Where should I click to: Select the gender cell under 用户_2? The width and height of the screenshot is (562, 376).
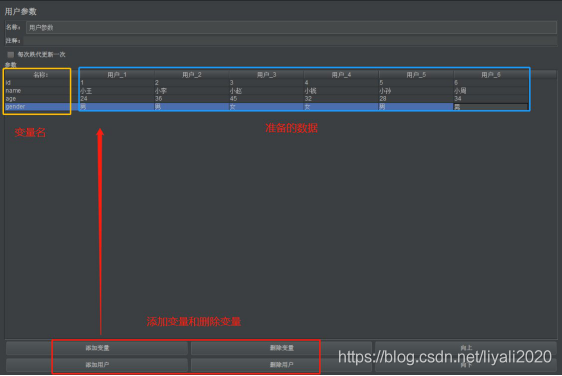(x=192, y=106)
